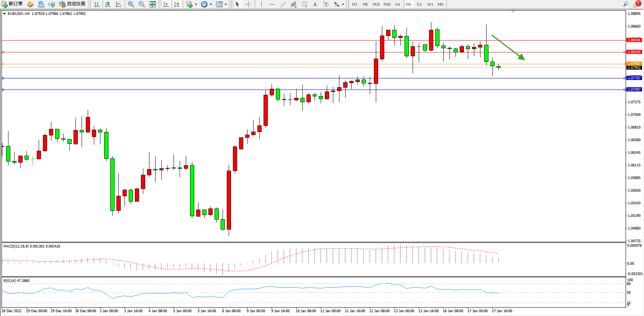Zoom out of the chart

141,4
